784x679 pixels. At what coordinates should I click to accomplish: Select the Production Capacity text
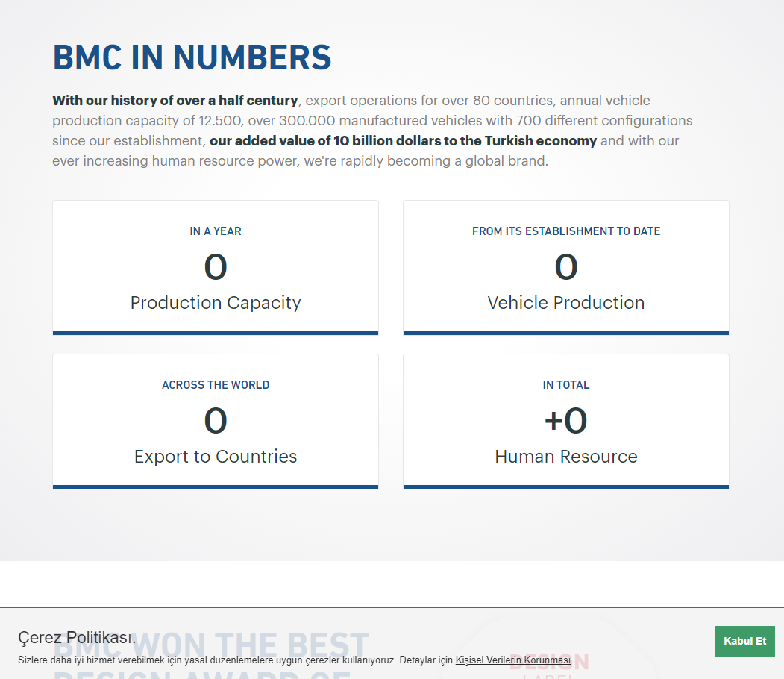(216, 303)
